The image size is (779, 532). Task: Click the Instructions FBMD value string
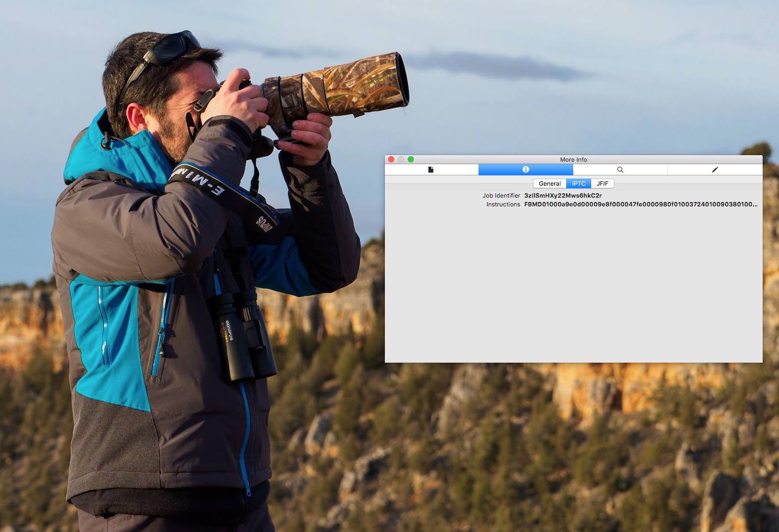pyautogui.click(x=640, y=205)
